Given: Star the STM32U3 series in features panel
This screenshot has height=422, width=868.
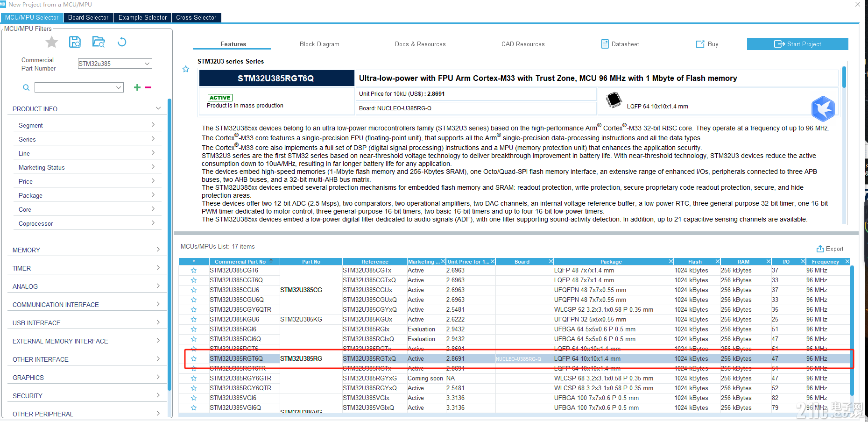Looking at the screenshot, I should tap(186, 69).
